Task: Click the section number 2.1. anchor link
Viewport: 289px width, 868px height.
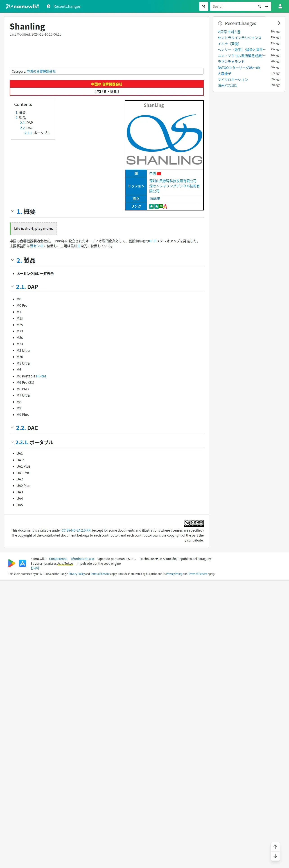Action: tap(21, 287)
